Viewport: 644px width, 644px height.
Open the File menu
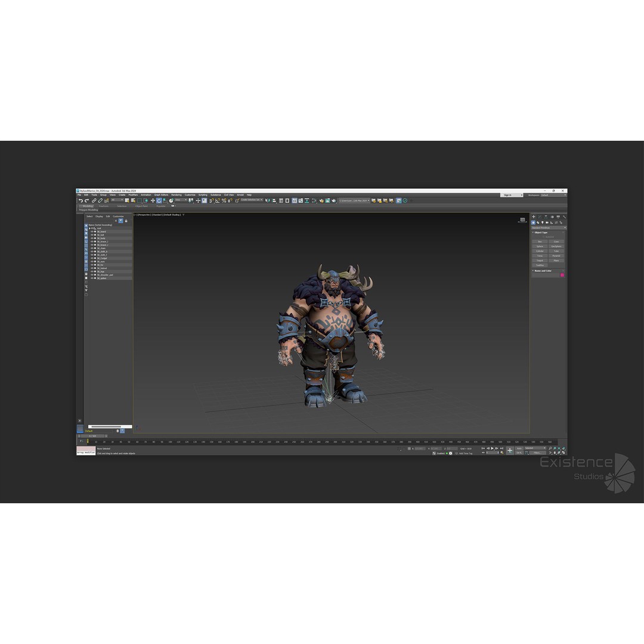(x=79, y=194)
